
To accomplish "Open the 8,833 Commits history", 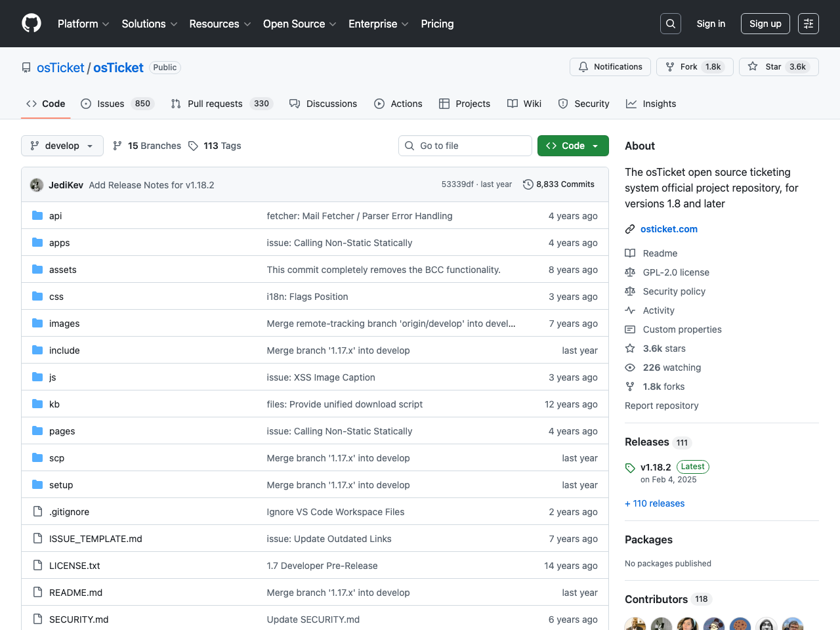I will click(x=558, y=184).
